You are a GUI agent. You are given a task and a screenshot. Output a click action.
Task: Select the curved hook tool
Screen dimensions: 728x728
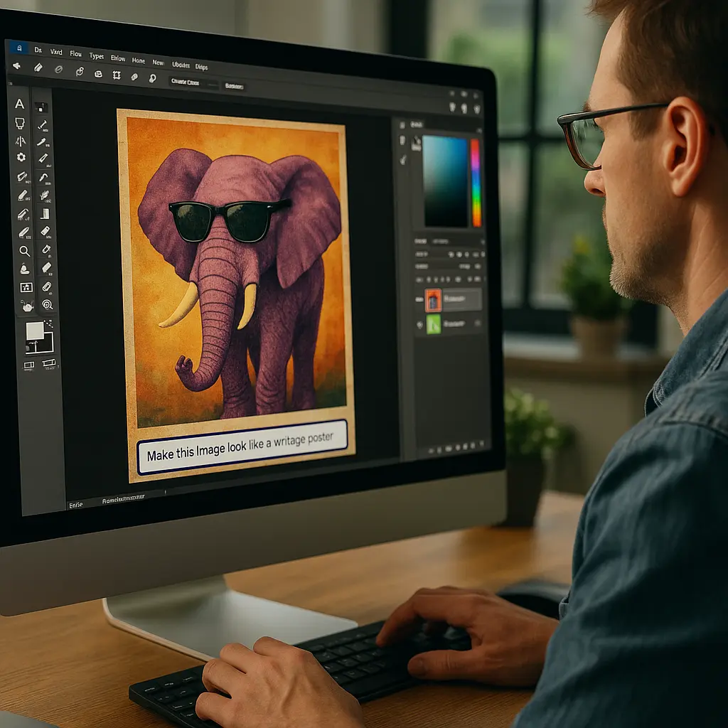(x=43, y=177)
